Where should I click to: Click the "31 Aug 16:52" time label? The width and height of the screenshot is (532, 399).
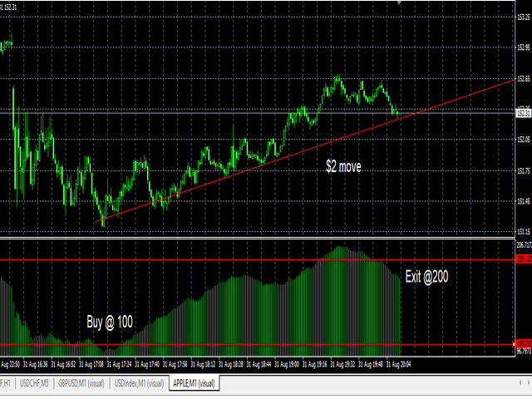coord(63,365)
